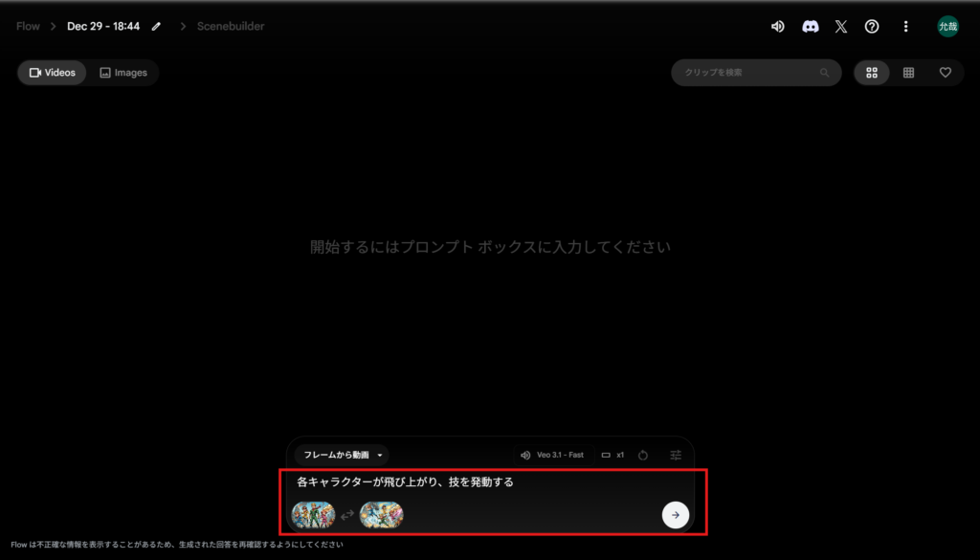Click the speaker icon in top bar
Screen dimensions: 980x560
778,27
